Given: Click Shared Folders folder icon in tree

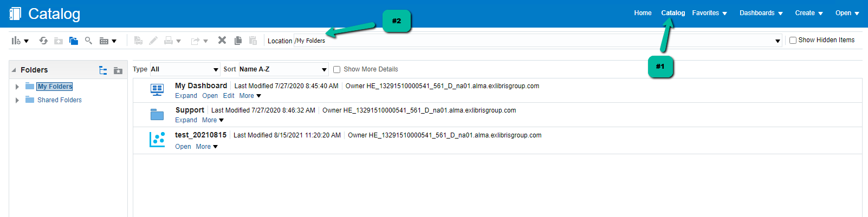Looking at the screenshot, I should 30,100.
